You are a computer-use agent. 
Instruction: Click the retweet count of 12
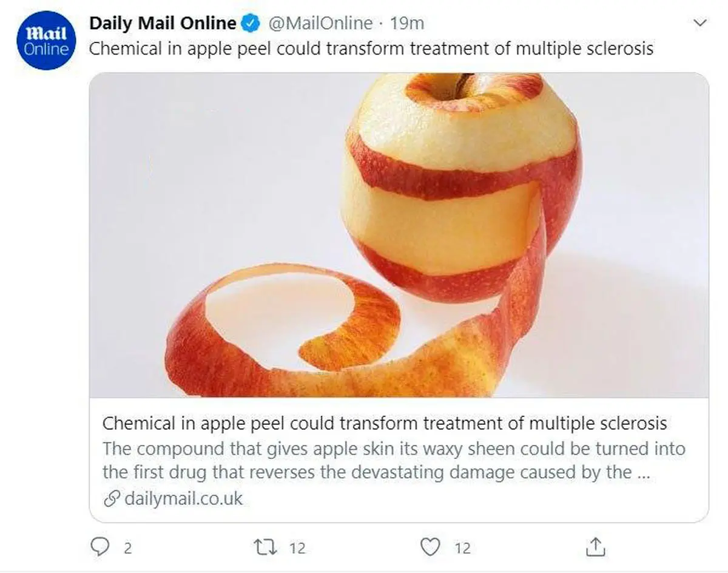coord(297,548)
